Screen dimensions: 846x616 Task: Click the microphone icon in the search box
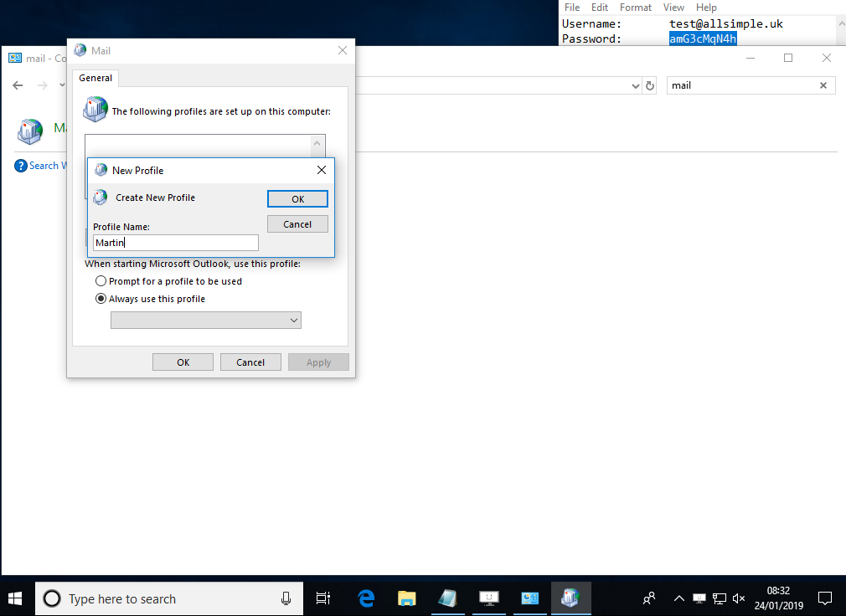pos(286,598)
